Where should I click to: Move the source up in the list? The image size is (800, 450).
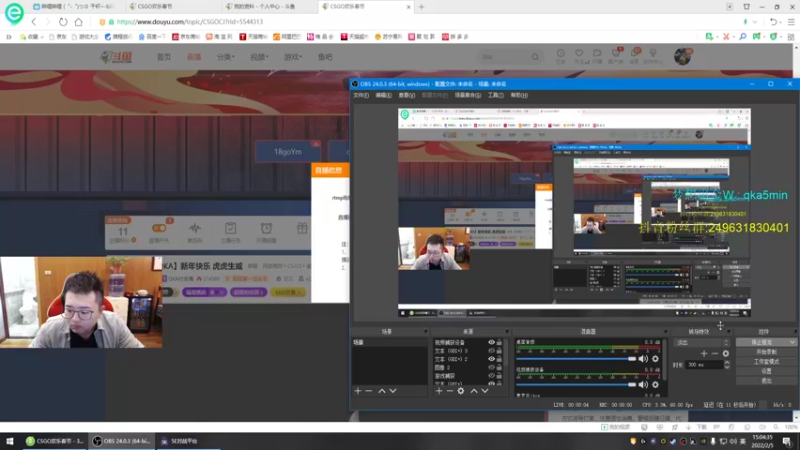click(473, 391)
